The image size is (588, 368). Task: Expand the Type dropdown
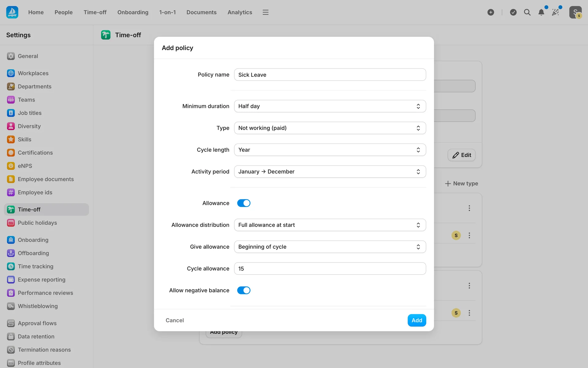click(x=330, y=128)
